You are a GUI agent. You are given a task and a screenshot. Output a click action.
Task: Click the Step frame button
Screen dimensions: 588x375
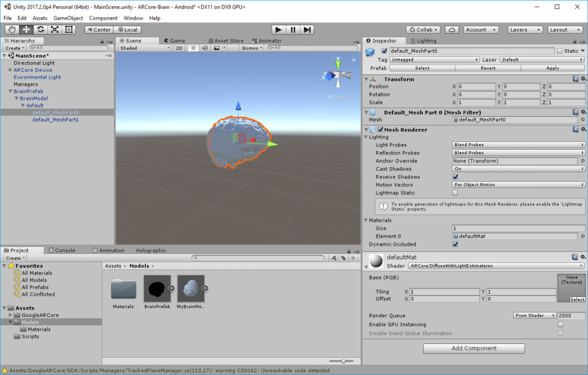[x=307, y=29]
